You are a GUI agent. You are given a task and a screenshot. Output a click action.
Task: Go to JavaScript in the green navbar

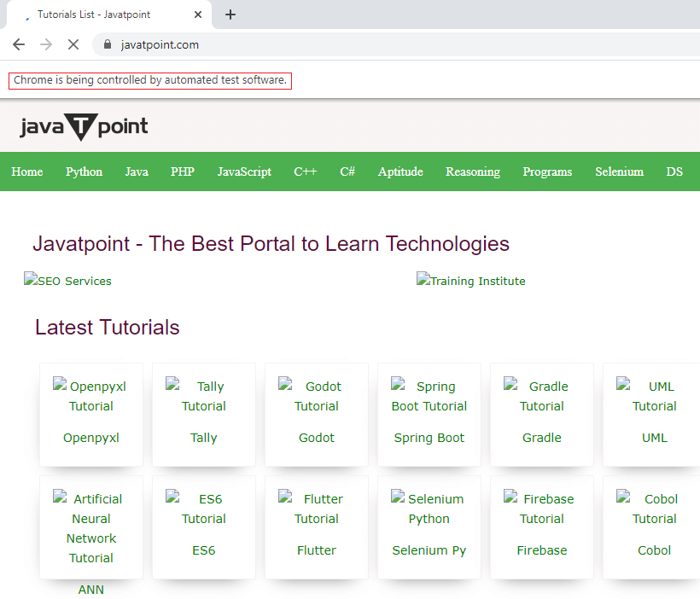(244, 172)
